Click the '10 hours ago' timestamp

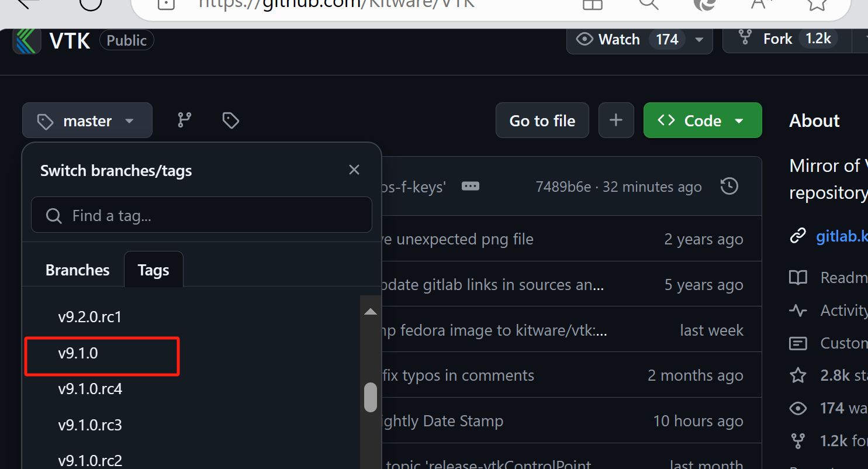698,421
